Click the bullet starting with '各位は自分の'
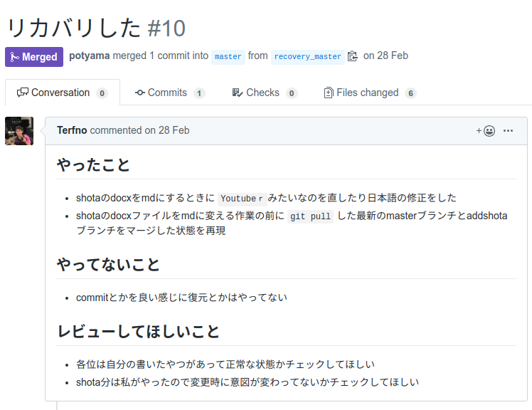Viewport: 532px width, 410px height. coord(225,364)
